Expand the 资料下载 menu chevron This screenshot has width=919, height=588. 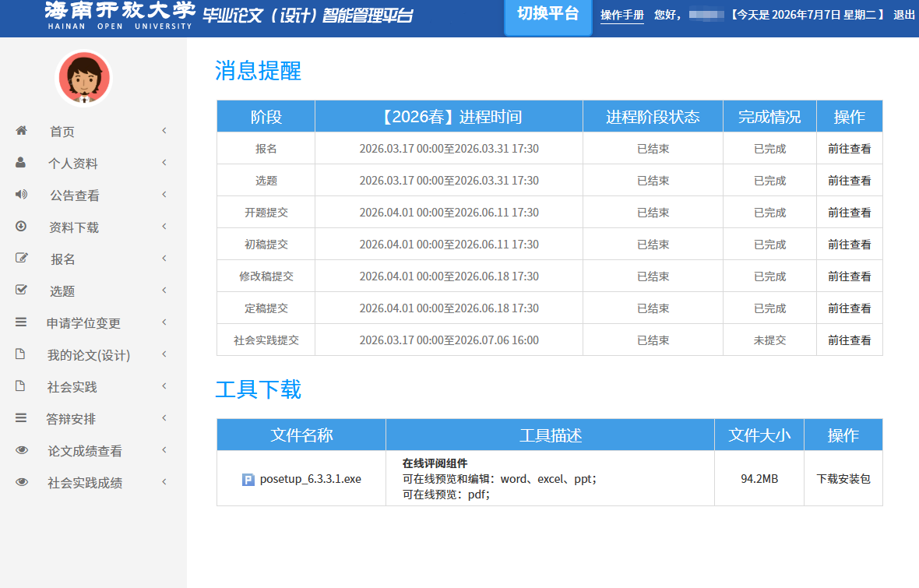[164, 227]
